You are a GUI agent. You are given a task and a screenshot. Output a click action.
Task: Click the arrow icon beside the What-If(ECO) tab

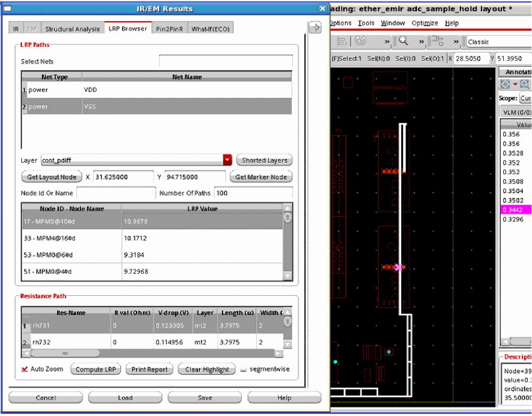[x=315, y=28]
